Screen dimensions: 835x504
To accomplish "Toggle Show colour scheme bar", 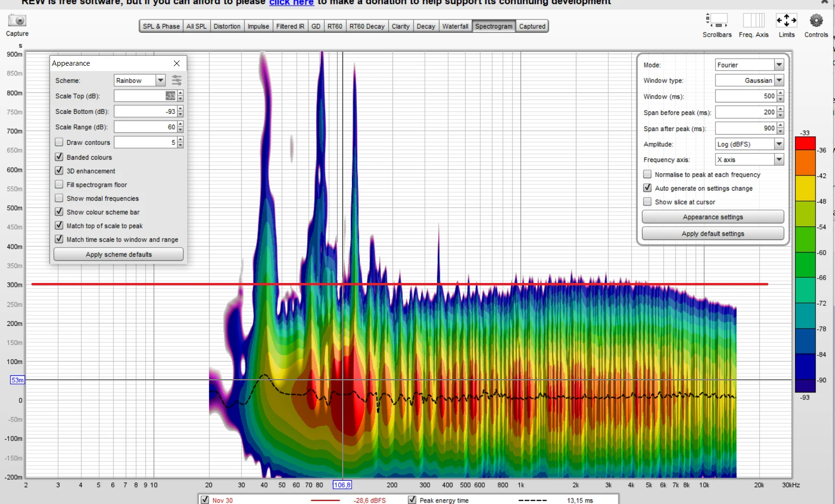I will tap(59, 212).
